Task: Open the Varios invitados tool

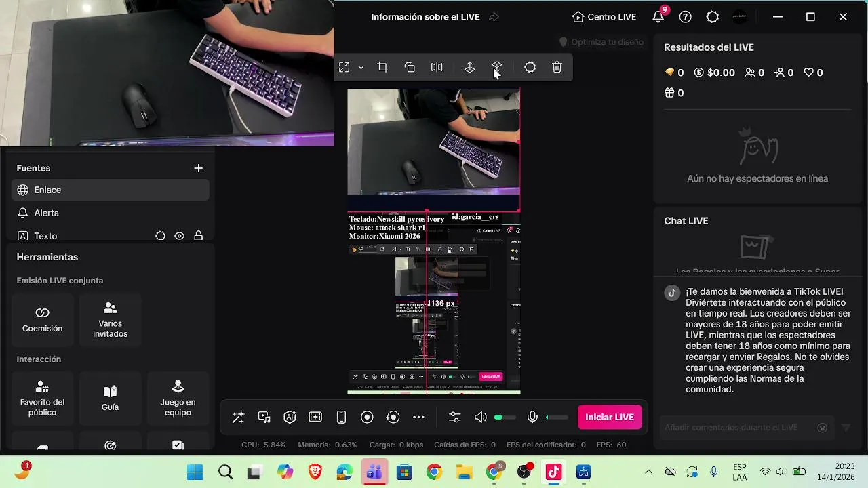Action: point(111,320)
